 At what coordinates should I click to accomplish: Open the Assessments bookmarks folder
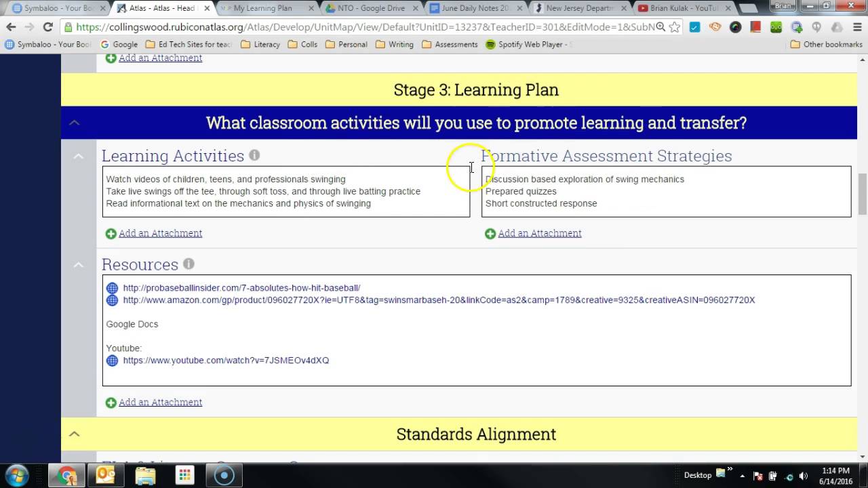(450, 44)
